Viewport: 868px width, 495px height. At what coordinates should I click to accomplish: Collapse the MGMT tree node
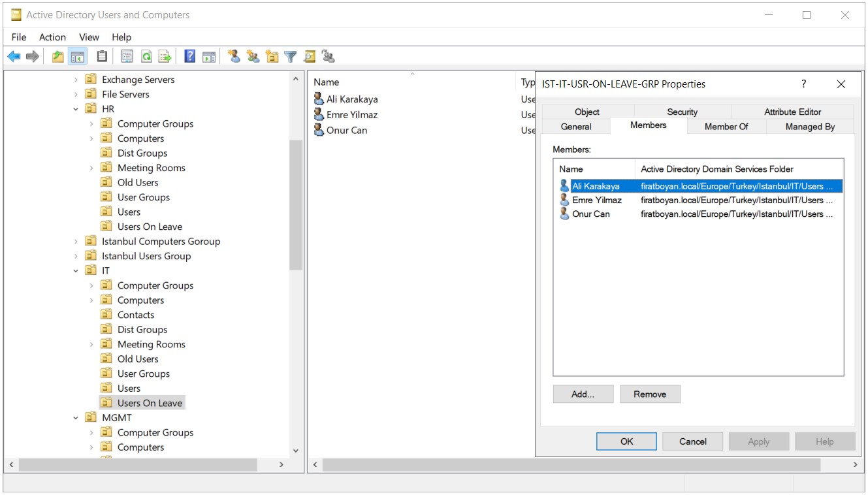pos(76,418)
